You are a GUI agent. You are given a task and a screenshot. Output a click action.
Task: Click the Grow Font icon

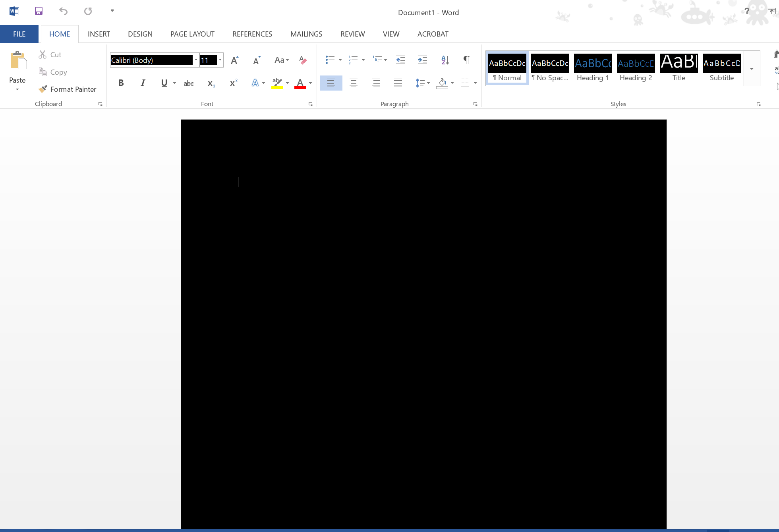[235, 60]
